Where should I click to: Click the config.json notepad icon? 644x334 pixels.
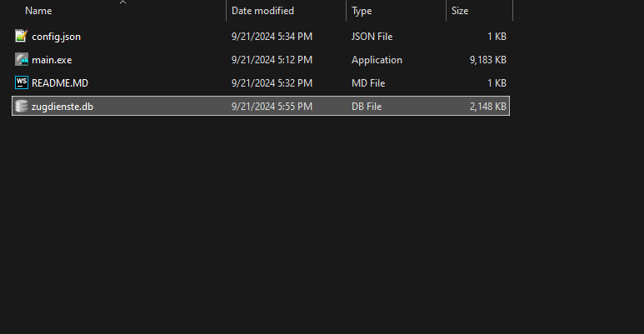point(22,36)
